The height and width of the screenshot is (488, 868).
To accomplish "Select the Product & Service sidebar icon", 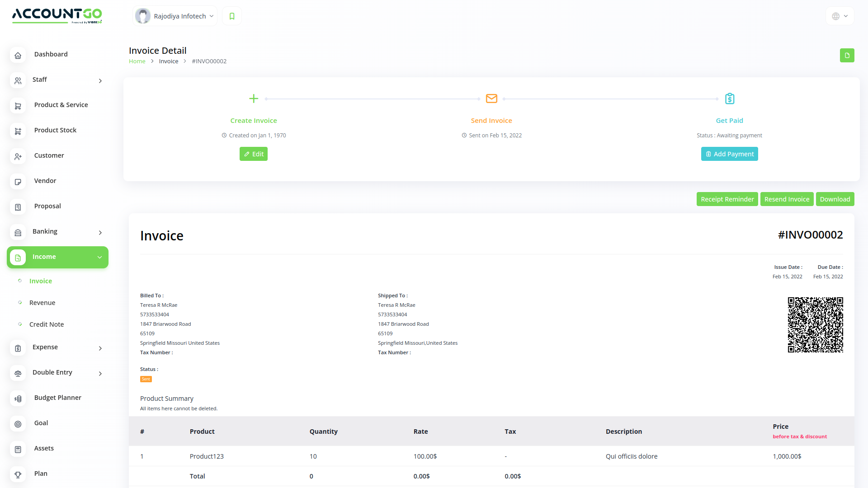I will [x=18, y=105].
